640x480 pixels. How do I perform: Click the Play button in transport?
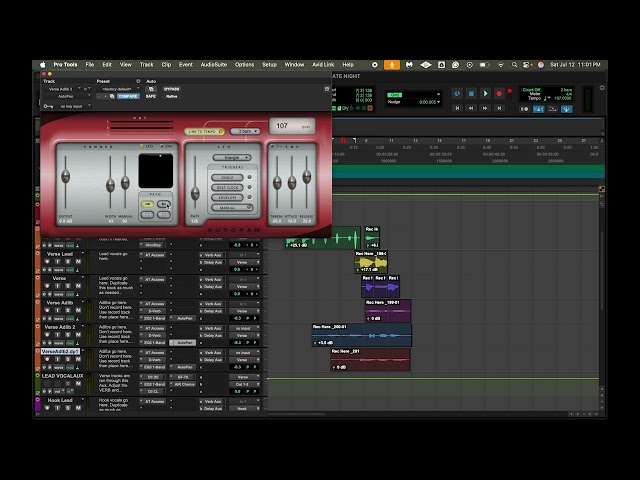pos(485,93)
